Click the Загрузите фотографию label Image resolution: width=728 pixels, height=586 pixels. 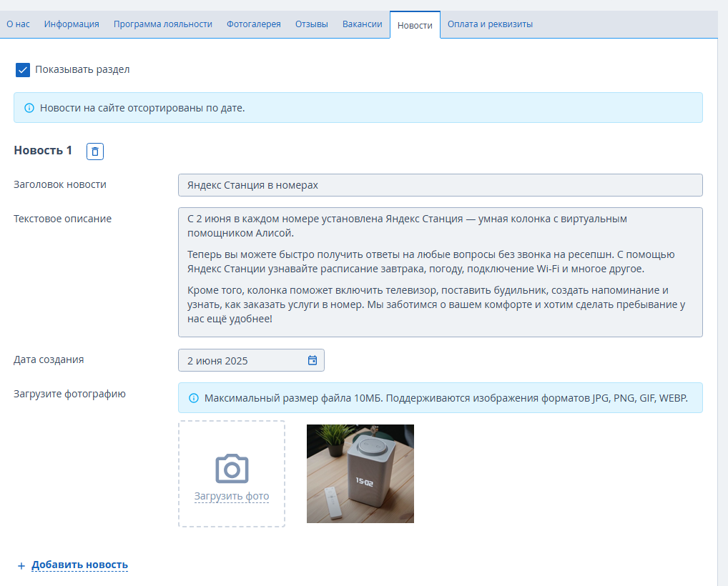(69, 394)
